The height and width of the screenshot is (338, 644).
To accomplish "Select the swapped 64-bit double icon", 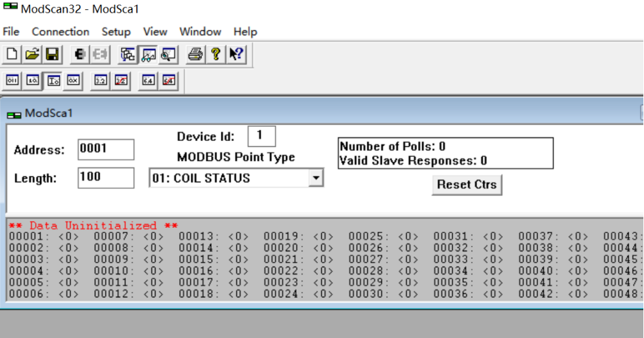I will (x=169, y=81).
